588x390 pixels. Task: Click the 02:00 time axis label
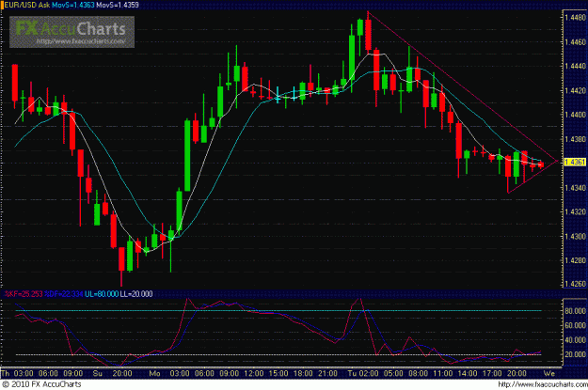(x=369, y=373)
